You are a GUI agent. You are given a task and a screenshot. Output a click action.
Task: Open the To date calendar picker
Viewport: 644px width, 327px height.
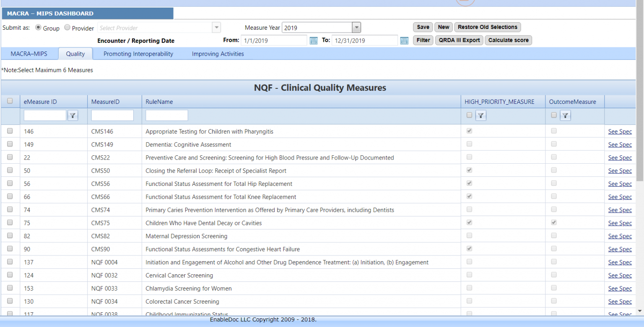pos(404,41)
